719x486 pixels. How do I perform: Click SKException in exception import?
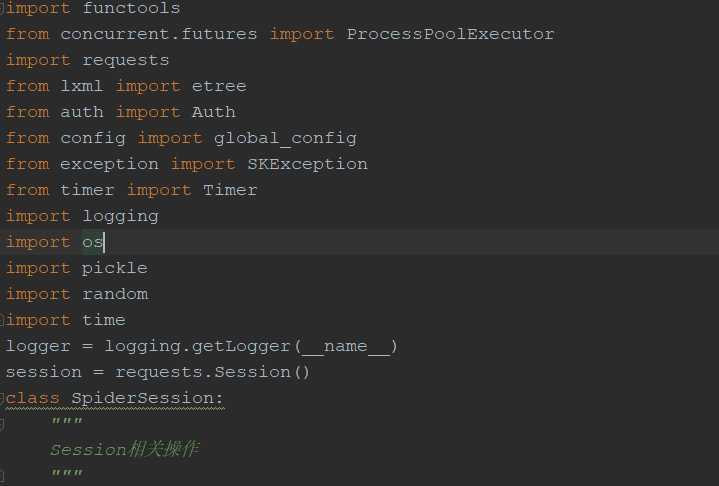(307, 164)
